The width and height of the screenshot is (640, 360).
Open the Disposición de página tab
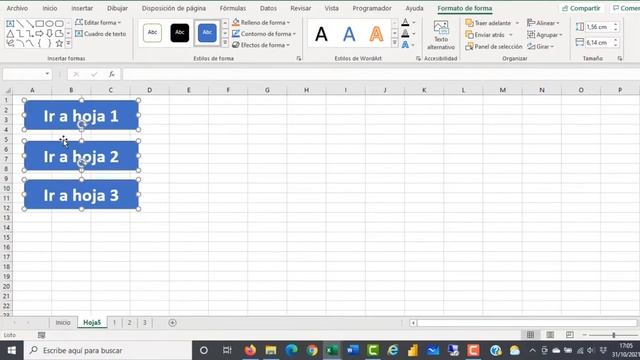point(174,8)
